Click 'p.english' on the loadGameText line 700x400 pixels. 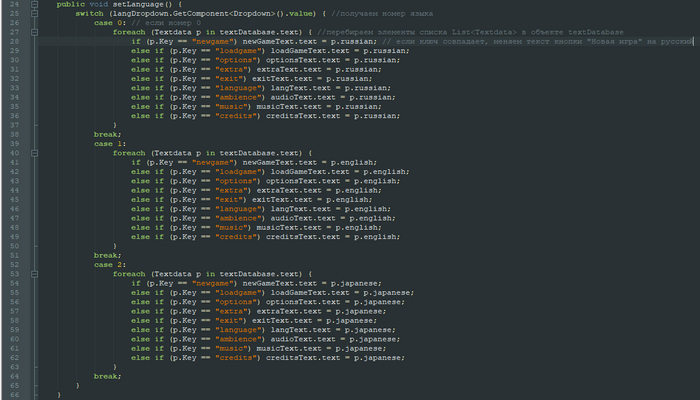pyautogui.click(x=386, y=172)
